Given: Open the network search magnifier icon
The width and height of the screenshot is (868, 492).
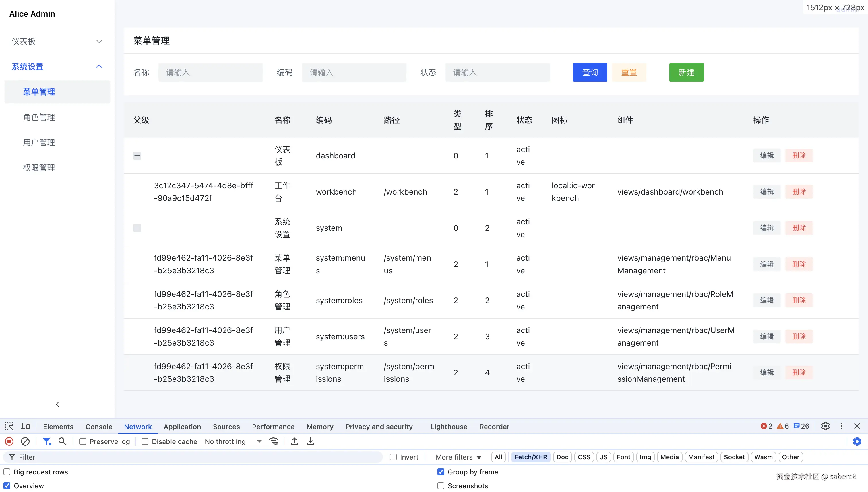Looking at the screenshot, I should (62, 441).
